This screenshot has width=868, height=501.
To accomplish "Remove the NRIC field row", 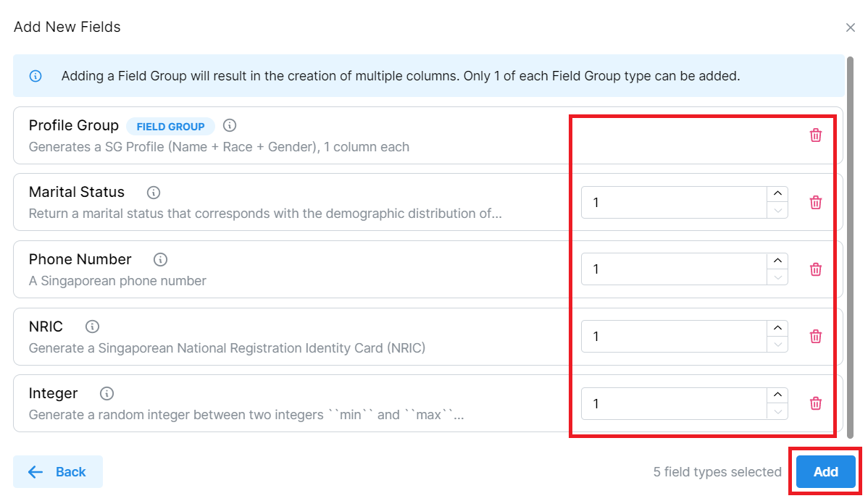I will [816, 337].
